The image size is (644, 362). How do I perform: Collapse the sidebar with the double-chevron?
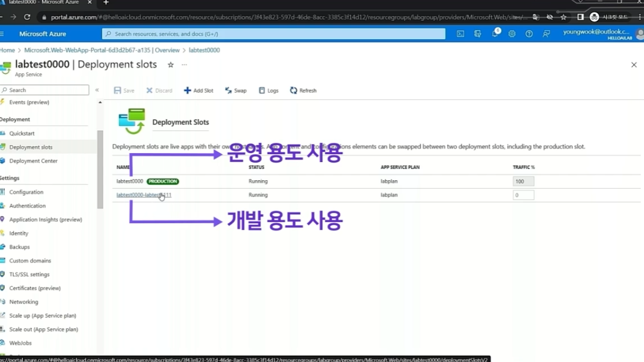click(x=97, y=90)
